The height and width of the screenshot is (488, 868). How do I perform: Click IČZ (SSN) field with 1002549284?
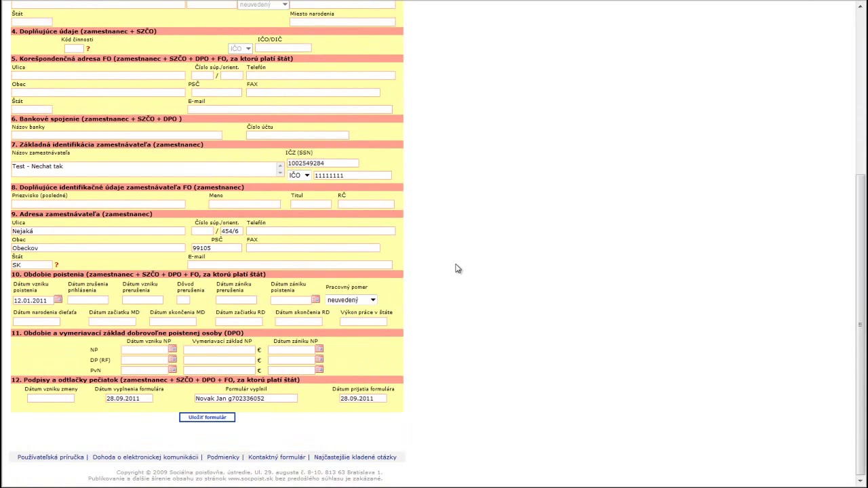tap(323, 163)
